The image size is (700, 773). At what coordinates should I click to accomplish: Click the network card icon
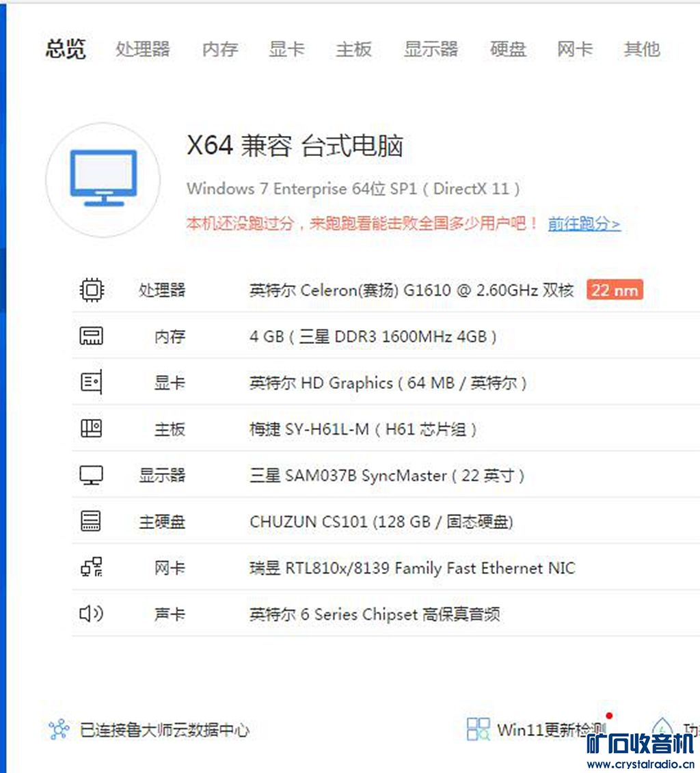click(92, 567)
